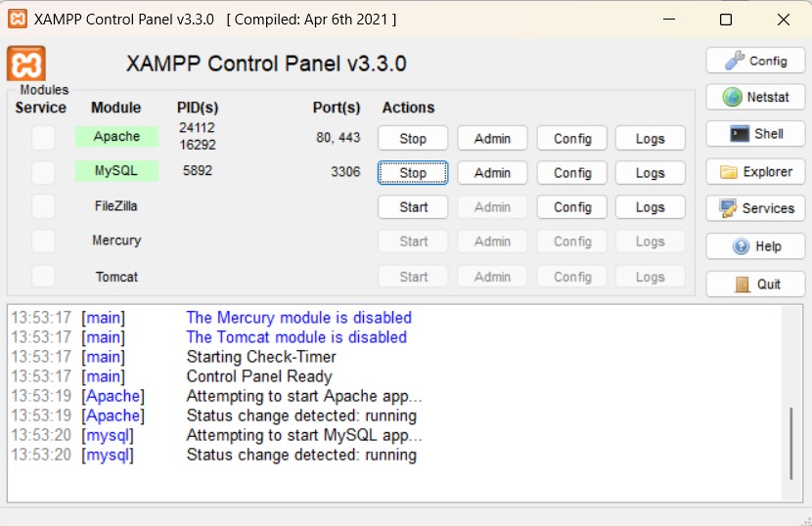
Task: Click the window resize grip corner
Action: point(806,520)
